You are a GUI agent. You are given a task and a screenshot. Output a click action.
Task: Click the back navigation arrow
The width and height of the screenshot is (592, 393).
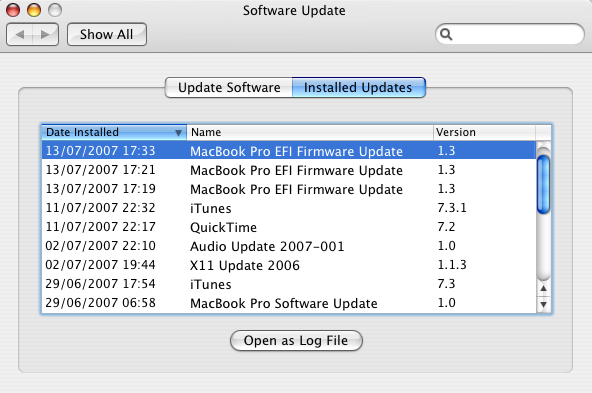click(20, 34)
